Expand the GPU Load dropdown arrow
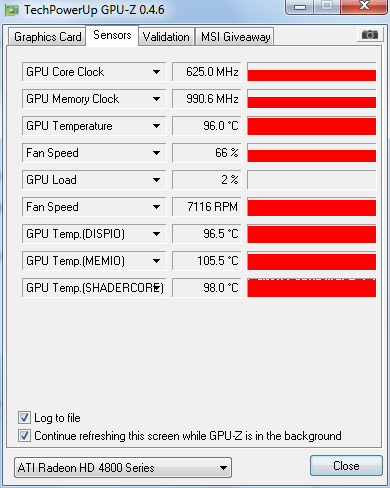The width and height of the screenshot is (390, 488). 156,180
